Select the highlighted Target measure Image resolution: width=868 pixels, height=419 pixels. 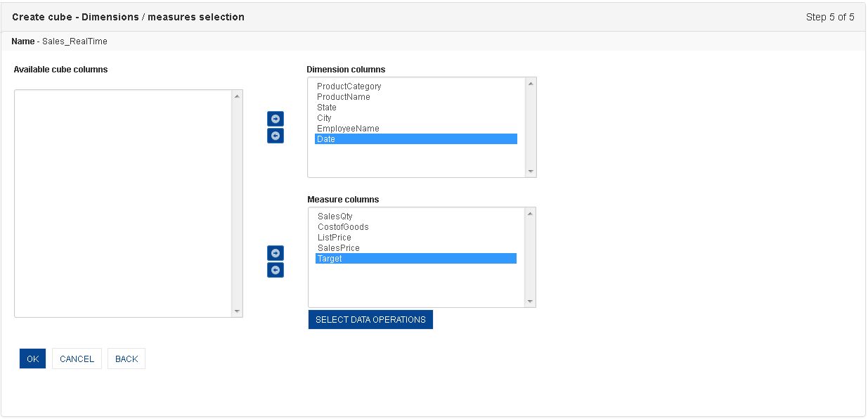(416, 259)
